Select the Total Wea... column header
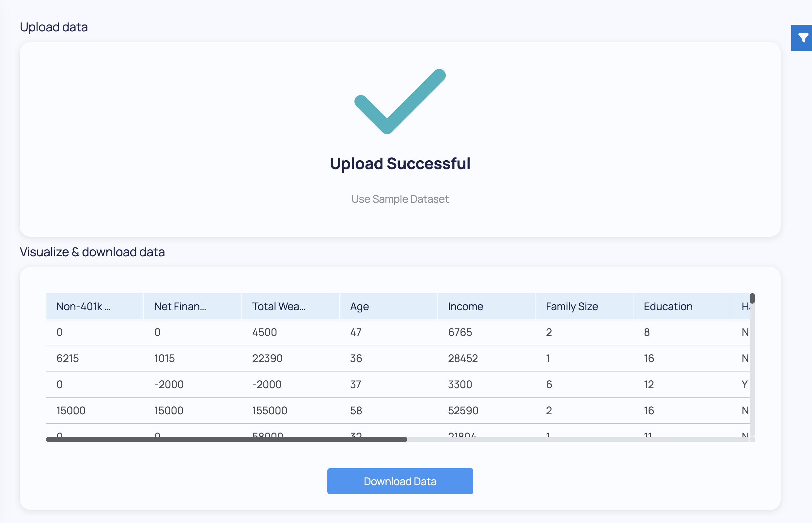 tap(290, 306)
